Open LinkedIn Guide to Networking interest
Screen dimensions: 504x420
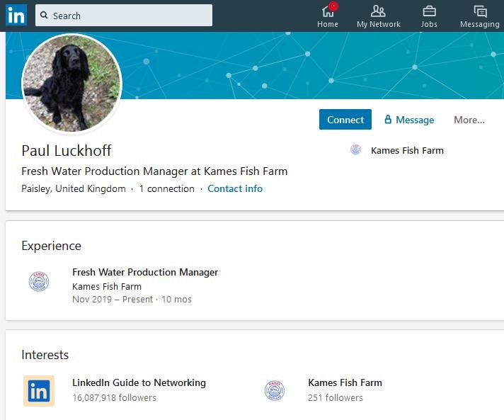[x=139, y=382]
